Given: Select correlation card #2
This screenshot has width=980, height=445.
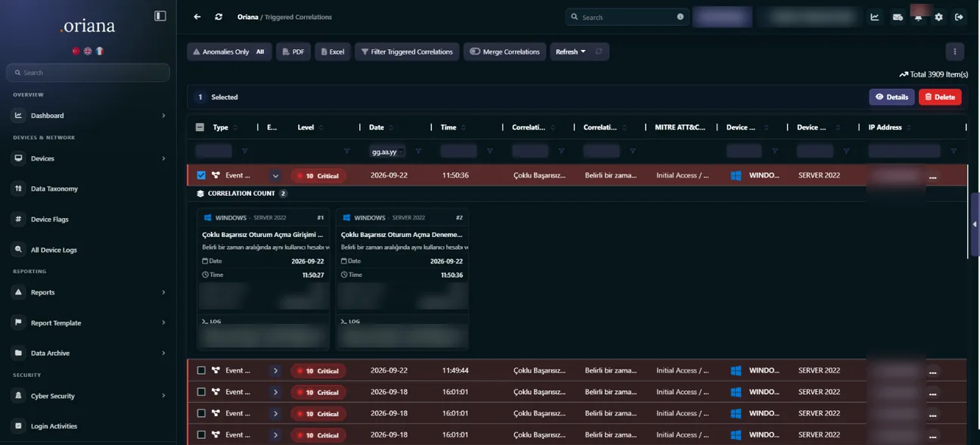Looking at the screenshot, I should [x=402, y=279].
